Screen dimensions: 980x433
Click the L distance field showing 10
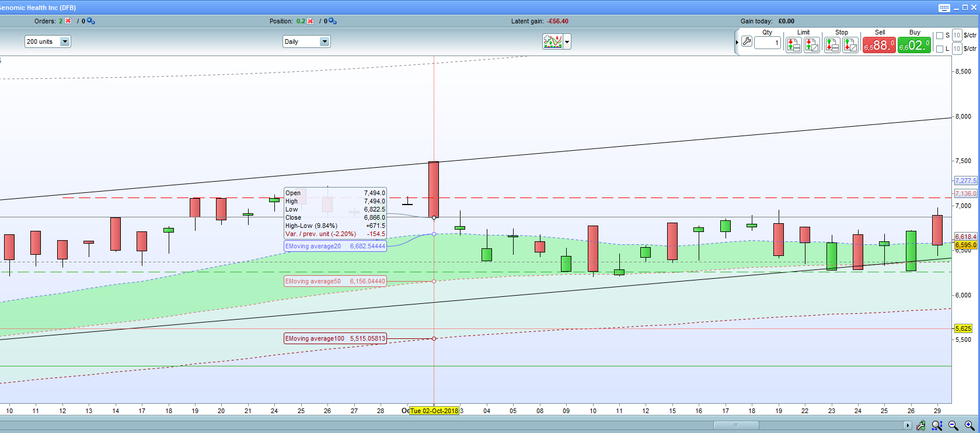(957, 49)
